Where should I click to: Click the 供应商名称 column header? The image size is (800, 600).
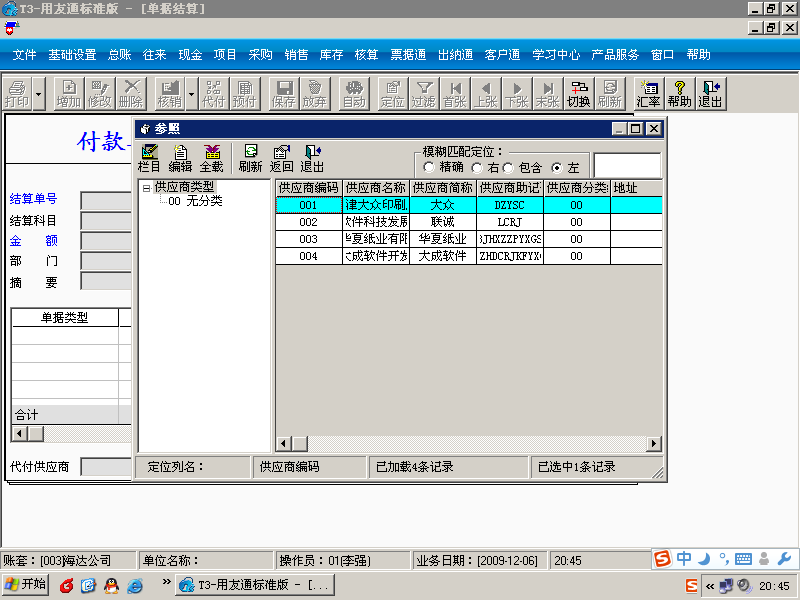point(376,188)
